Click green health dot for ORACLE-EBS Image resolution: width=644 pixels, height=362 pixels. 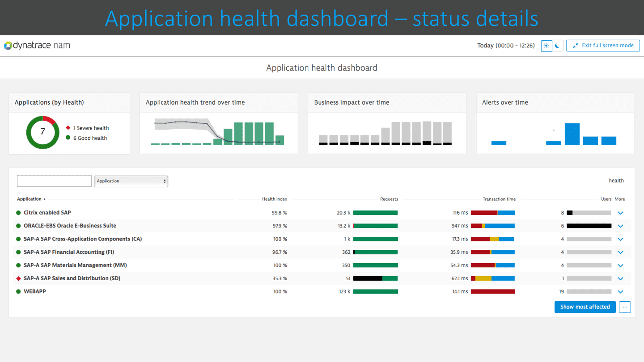pyautogui.click(x=19, y=226)
